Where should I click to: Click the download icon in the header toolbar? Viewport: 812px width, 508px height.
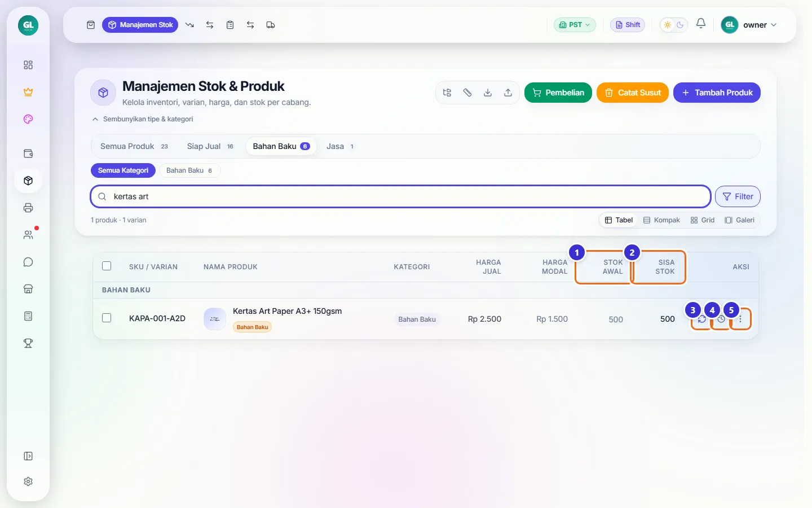click(488, 93)
